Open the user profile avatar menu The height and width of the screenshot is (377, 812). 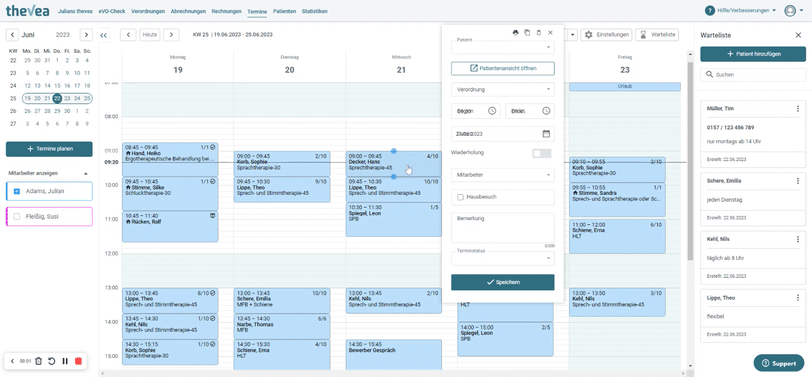(790, 10)
